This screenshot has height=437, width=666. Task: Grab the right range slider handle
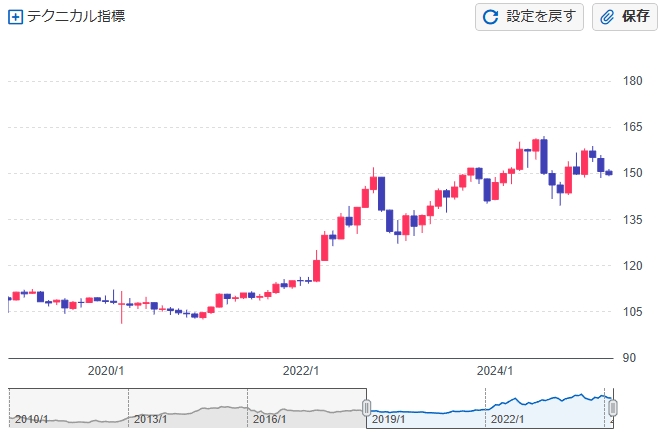612,408
